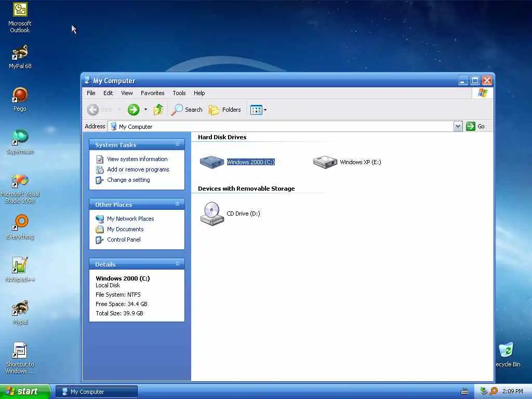Open the File menu
Image resolution: width=532 pixels, height=399 pixels.
coord(91,93)
